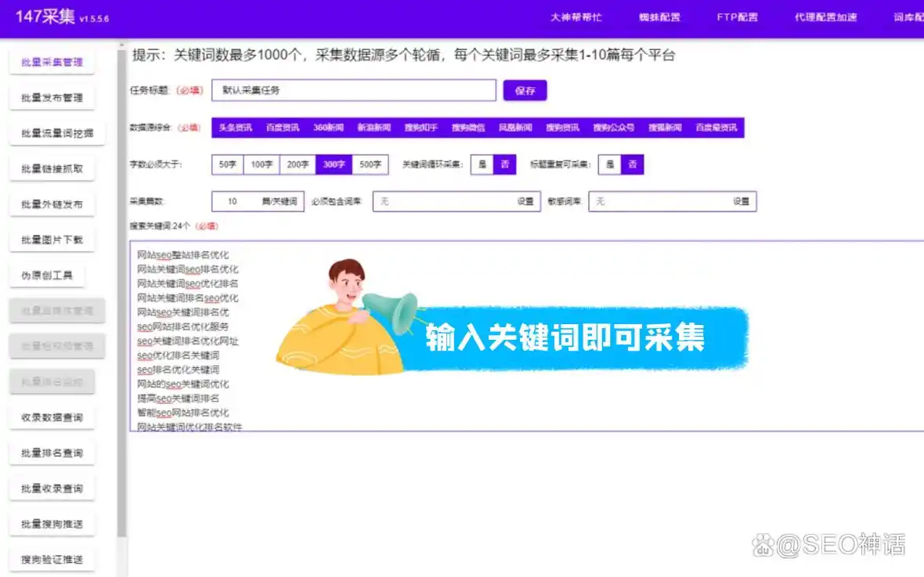Open 收录数据查询 from the sidebar
Image resolution: width=924 pixels, height=577 pixels.
coord(52,417)
